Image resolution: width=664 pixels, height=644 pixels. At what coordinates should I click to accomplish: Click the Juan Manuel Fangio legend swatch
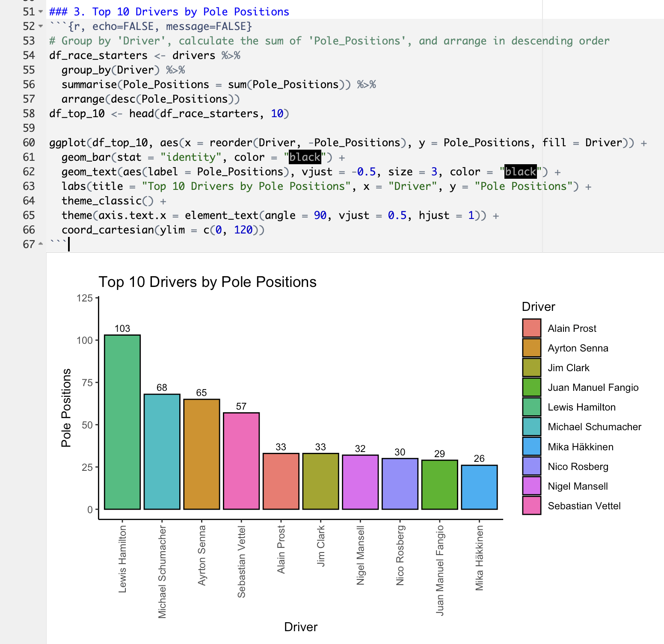tap(532, 387)
